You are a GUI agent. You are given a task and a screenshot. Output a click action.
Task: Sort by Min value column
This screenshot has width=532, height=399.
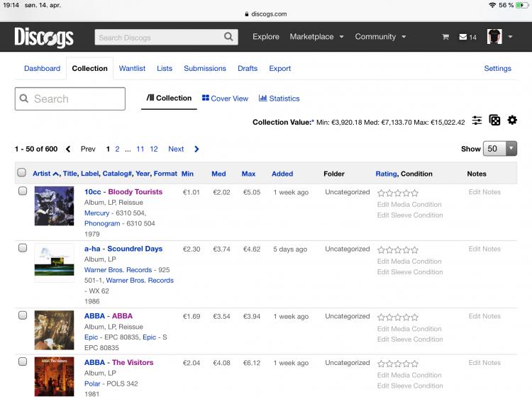pos(187,174)
